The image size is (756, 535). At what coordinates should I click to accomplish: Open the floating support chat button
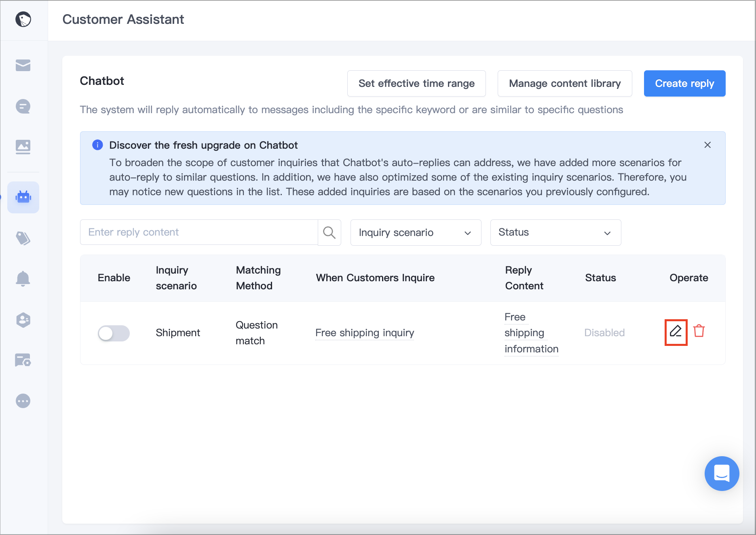click(x=722, y=474)
